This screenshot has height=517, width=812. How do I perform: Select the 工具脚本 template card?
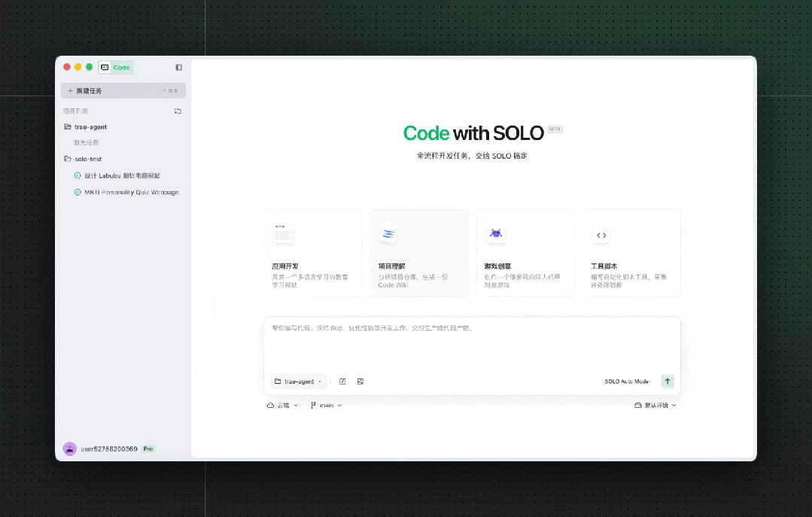(x=632, y=253)
